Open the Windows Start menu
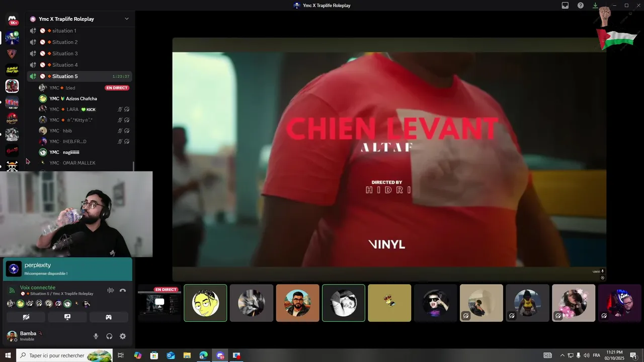This screenshot has height=362, width=644. point(8,355)
